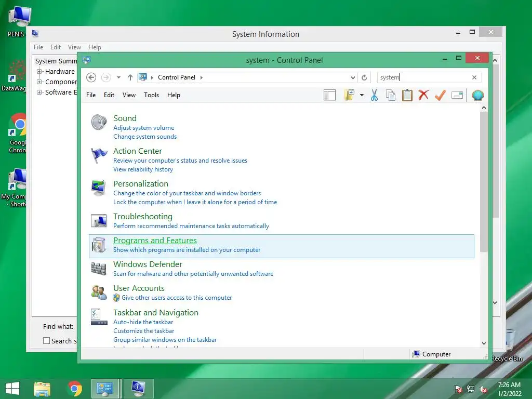
Task: Open the Personalization heading
Action: (x=140, y=183)
